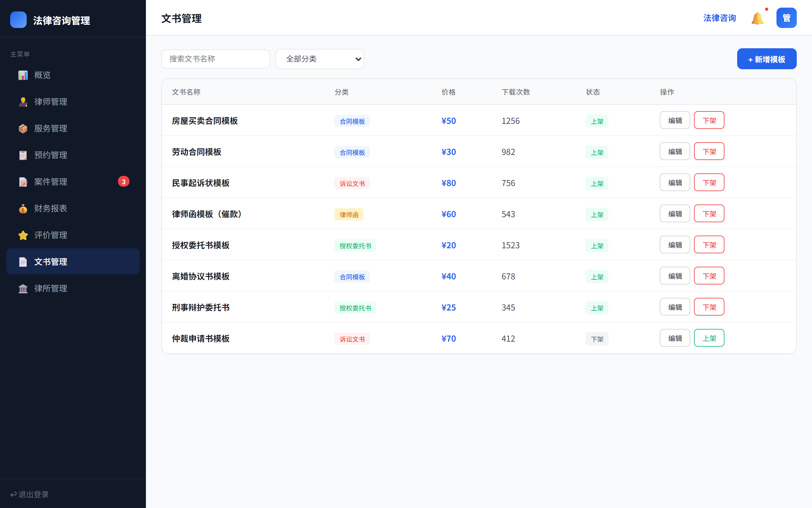Navigate to 预约管理
The image size is (812, 508).
73,155
